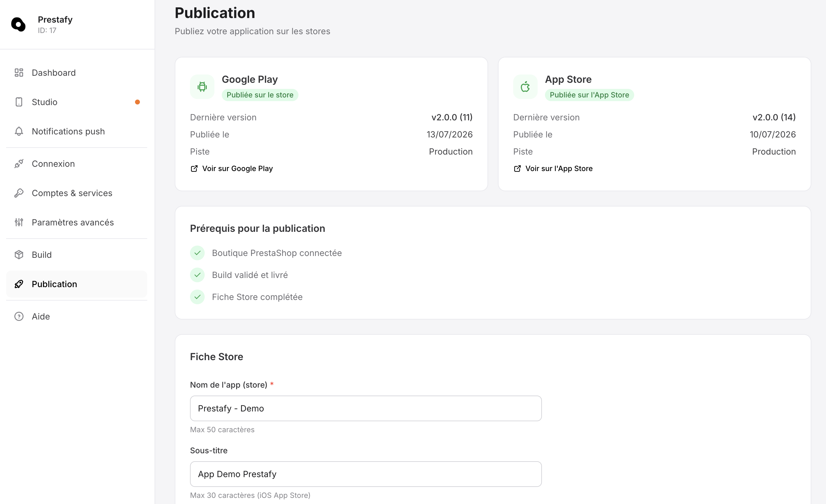Go to Notifications push

point(77,131)
